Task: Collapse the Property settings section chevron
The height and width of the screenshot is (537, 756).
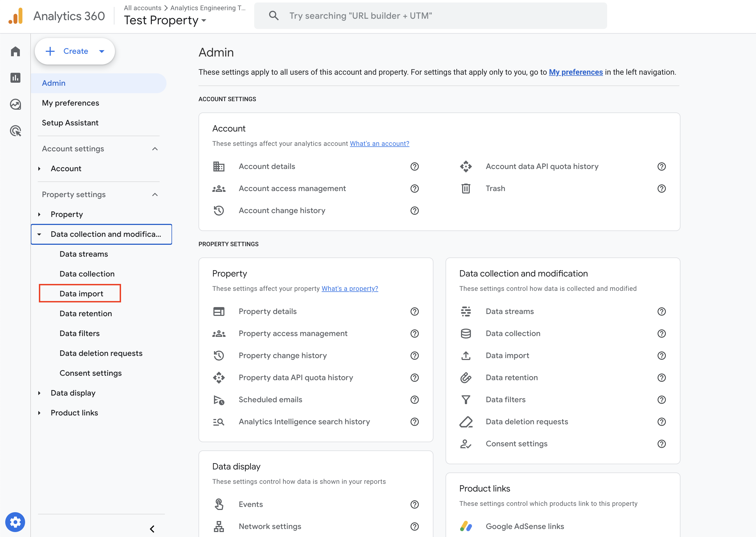Action: (x=155, y=194)
